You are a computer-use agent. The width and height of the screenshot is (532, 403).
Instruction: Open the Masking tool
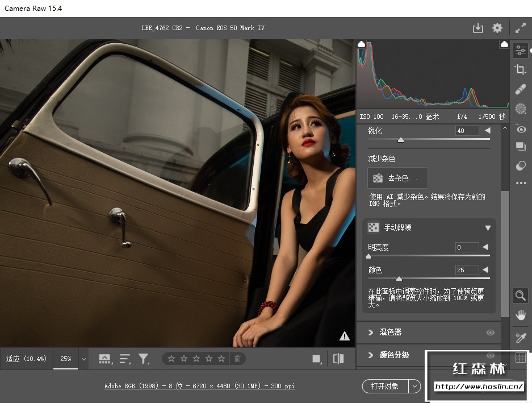tap(520, 108)
